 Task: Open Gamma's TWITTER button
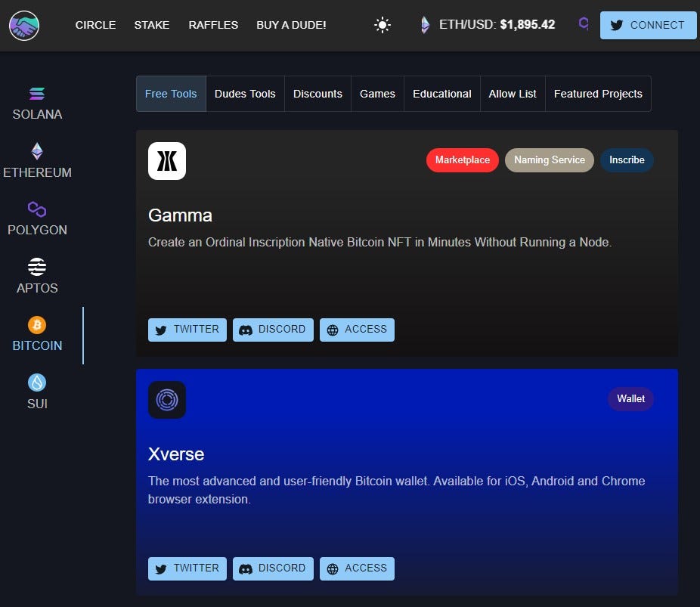click(x=187, y=330)
